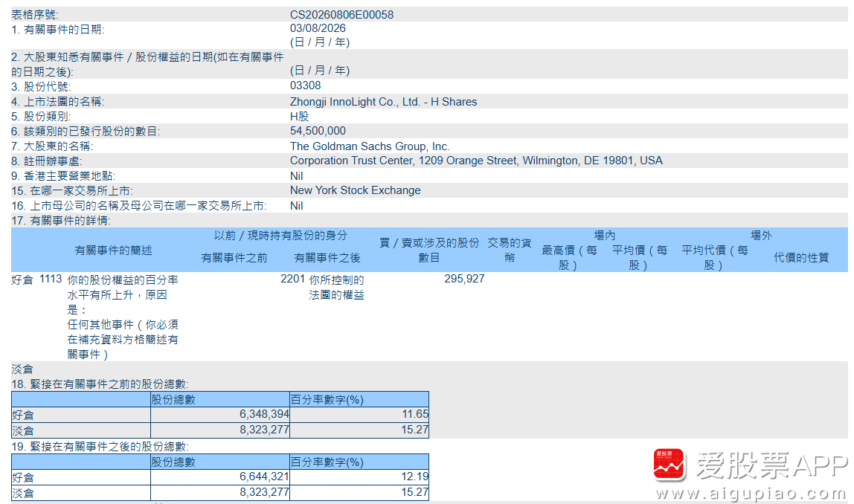Select label 17. 有關事件的詳情

click(61, 221)
